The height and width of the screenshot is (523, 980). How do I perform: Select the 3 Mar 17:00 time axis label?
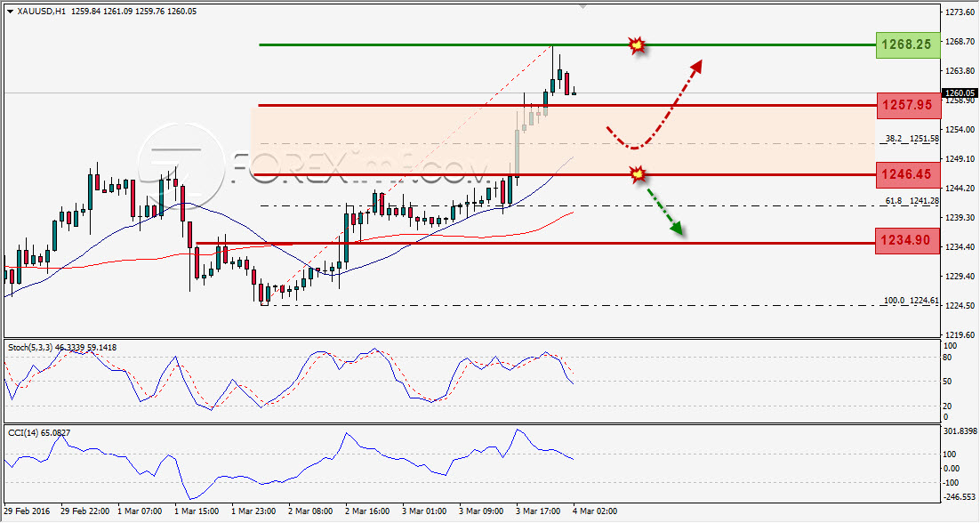pyautogui.click(x=538, y=511)
